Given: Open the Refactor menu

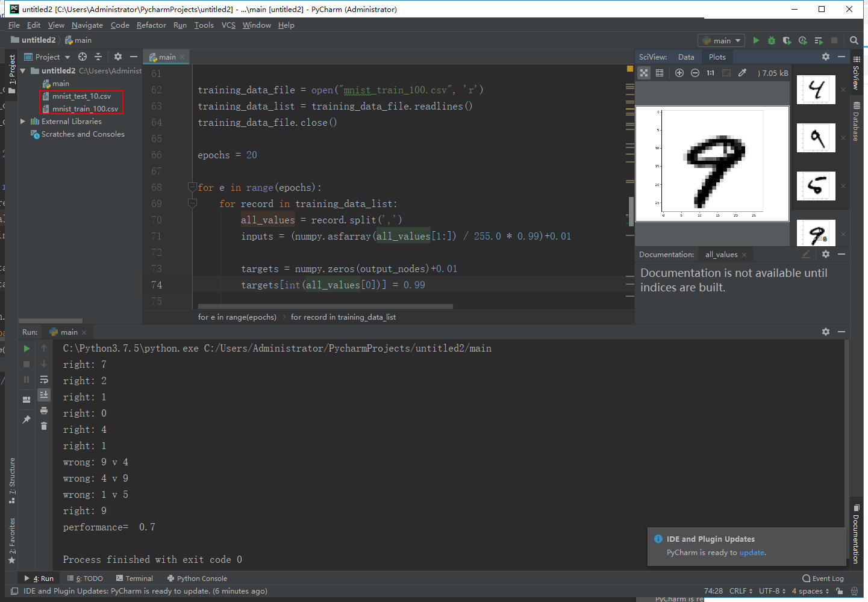Looking at the screenshot, I should coord(151,25).
